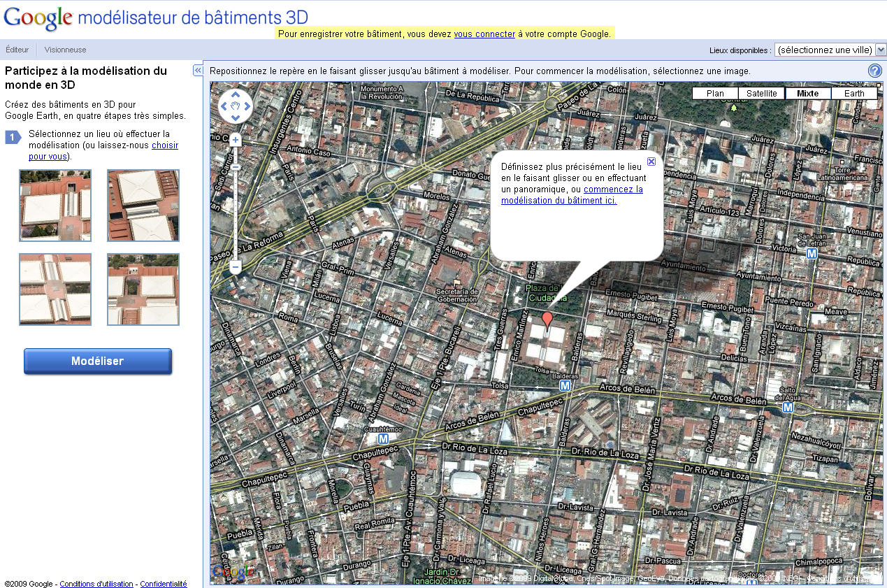Click the 'Plaza de la Ciudadela' map label
This screenshot has height=588, width=887.
point(547,293)
